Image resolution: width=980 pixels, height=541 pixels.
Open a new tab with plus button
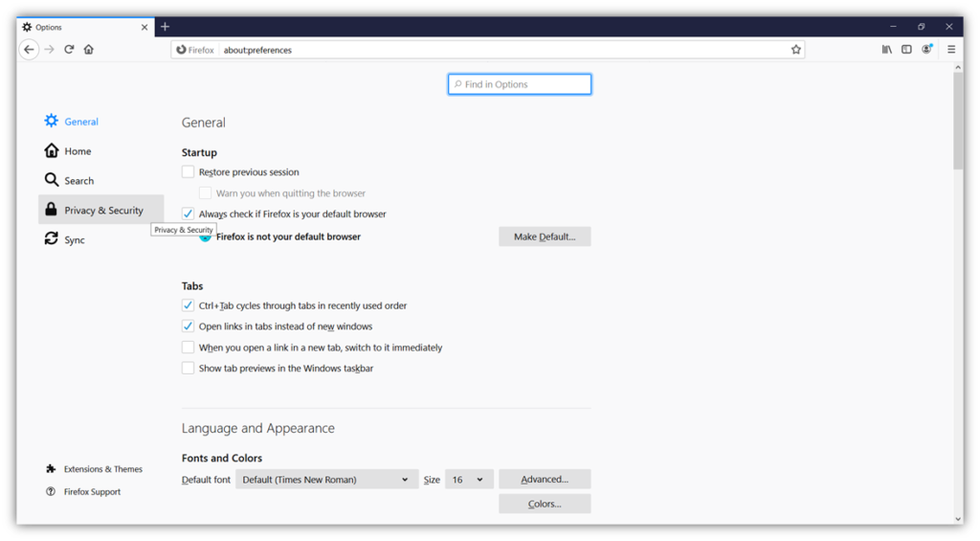pyautogui.click(x=165, y=26)
